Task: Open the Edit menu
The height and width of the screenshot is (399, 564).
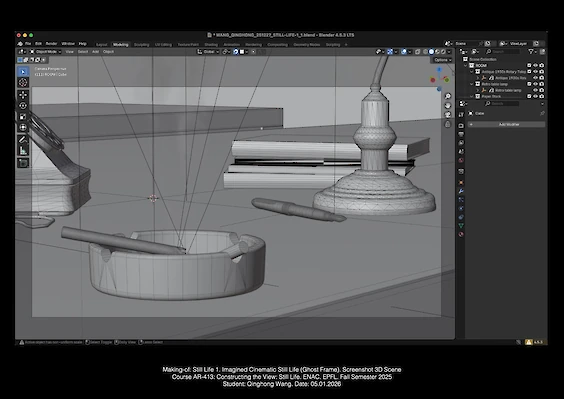Action: [38, 44]
